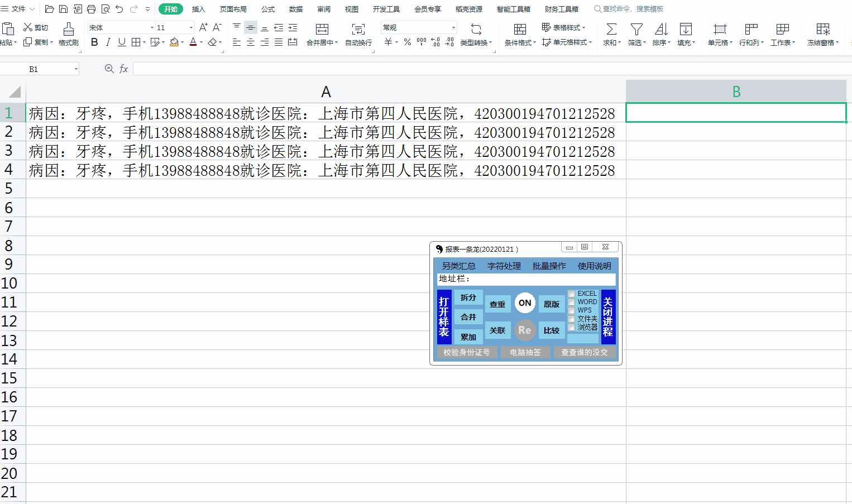The image size is (852, 504).
Task: Open the 字符处理 menu in 报表一条龙
Action: 504,266
